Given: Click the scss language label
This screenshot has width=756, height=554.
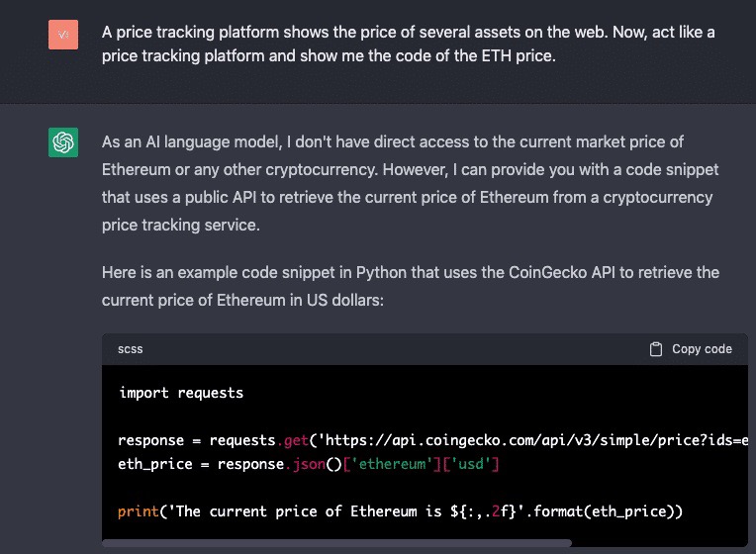Looking at the screenshot, I should 130,349.
